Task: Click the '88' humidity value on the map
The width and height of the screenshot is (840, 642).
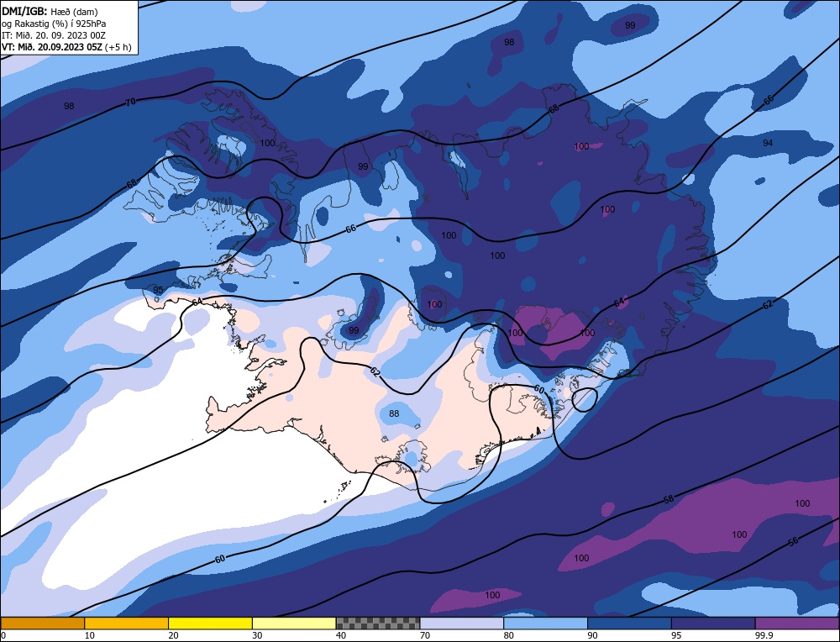Action: click(x=394, y=413)
